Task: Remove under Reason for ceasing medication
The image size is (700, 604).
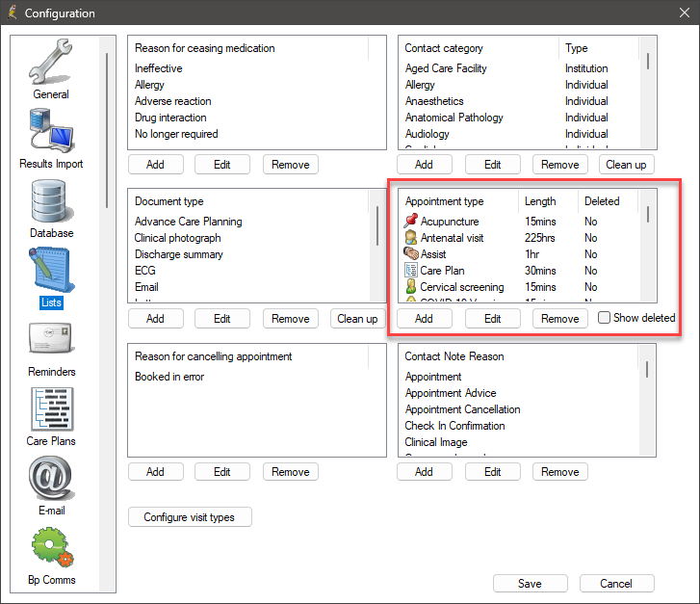Action: coord(290,165)
